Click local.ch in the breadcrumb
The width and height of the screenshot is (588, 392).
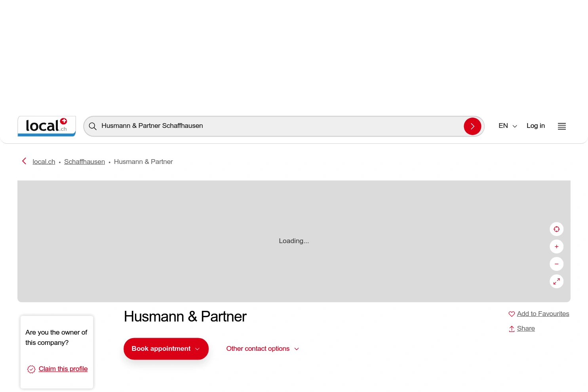click(x=44, y=162)
